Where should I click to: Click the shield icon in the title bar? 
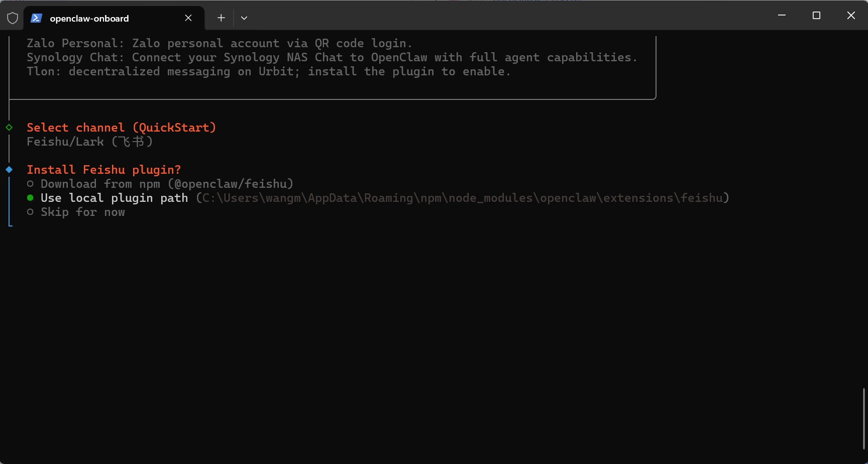(13, 19)
